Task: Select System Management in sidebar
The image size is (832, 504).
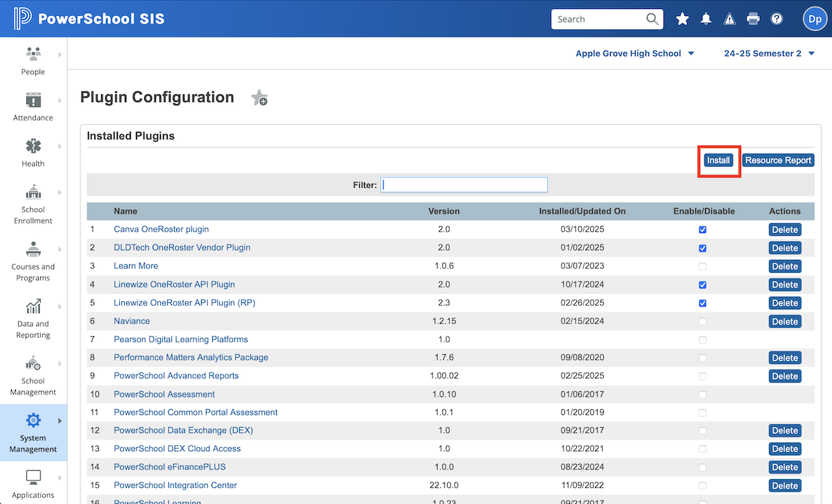Action: click(x=33, y=432)
